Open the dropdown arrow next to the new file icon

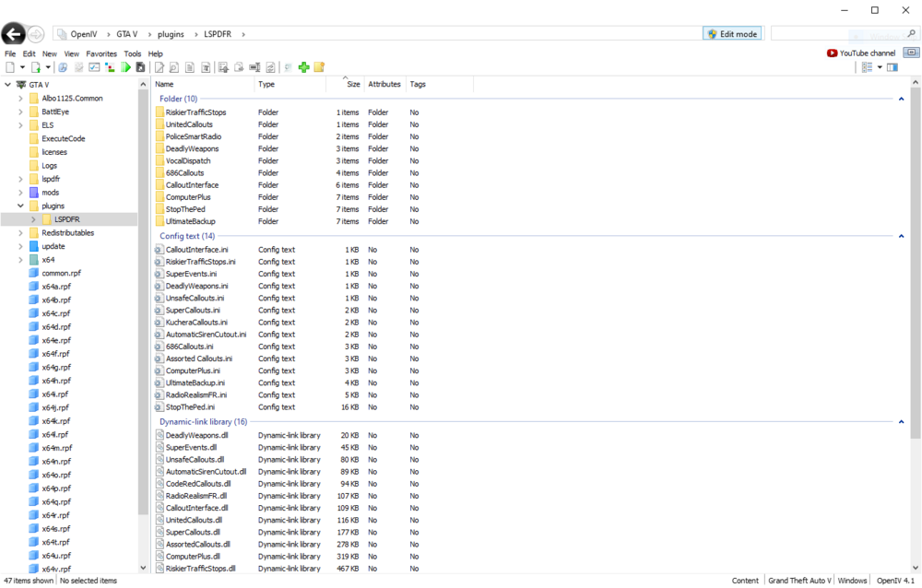(22, 66)
